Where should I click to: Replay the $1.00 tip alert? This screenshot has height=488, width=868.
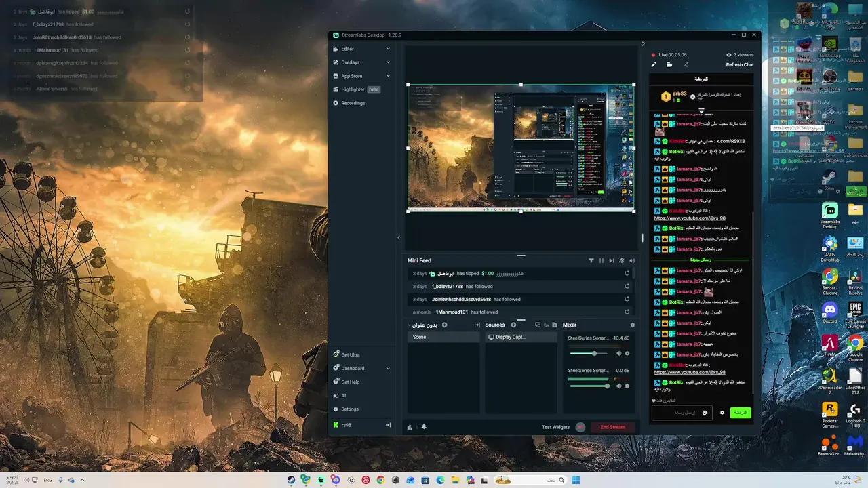[x=627, y=273]
